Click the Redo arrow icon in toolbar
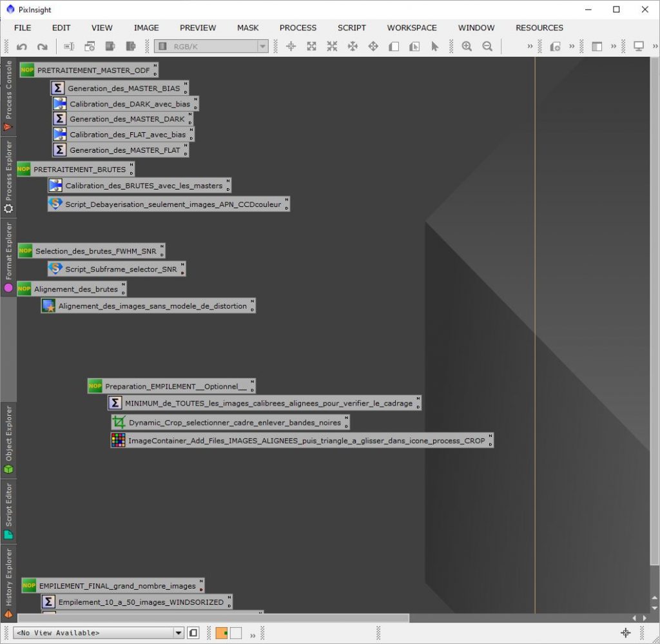 point(42,46)
